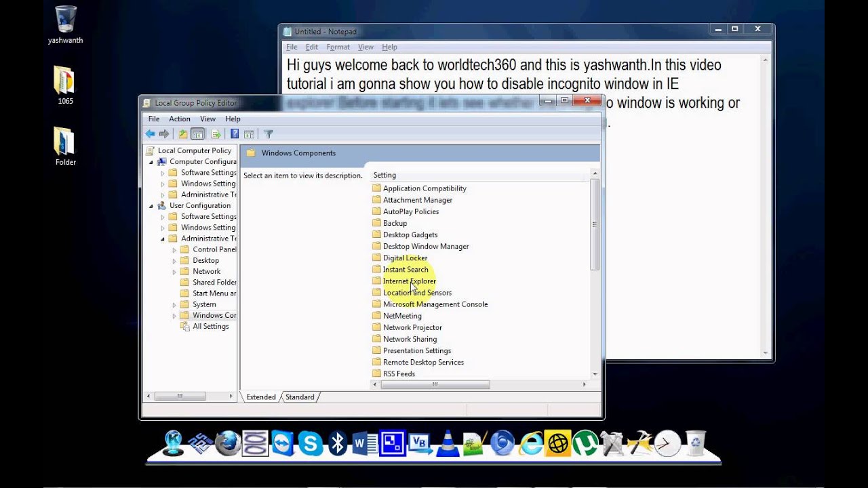Image resolution: width=868 pixels, height=488 pixels.
Task: Open the Recycle Bin icon in the dock
Action: coord(696,444)
